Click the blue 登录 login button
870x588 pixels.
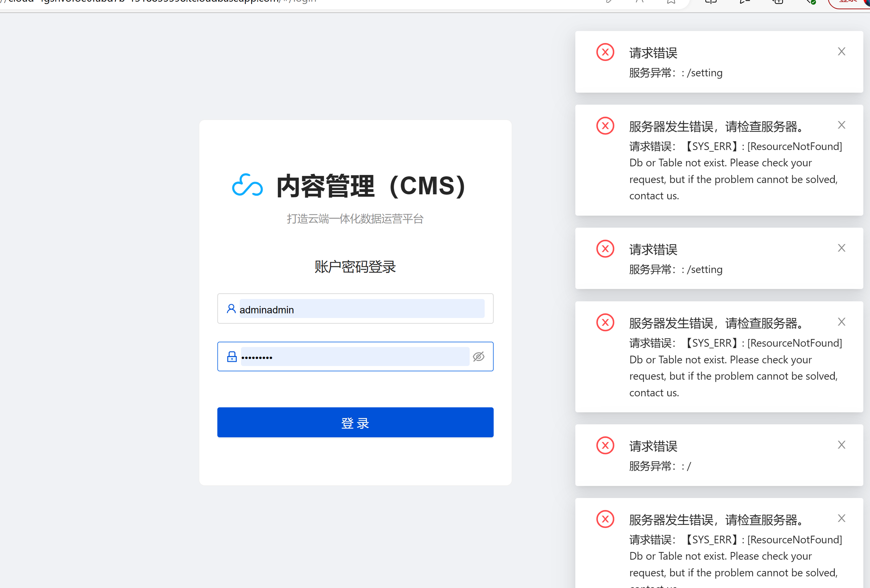coord(355,422)
